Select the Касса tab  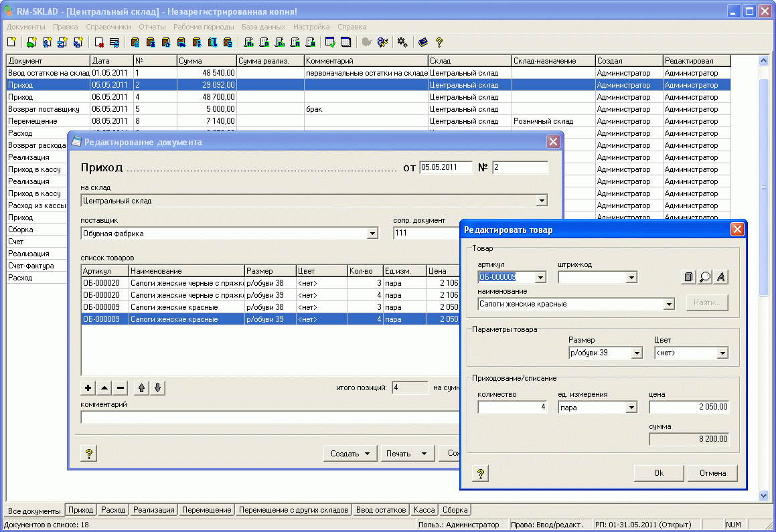[x=424, y=510]
